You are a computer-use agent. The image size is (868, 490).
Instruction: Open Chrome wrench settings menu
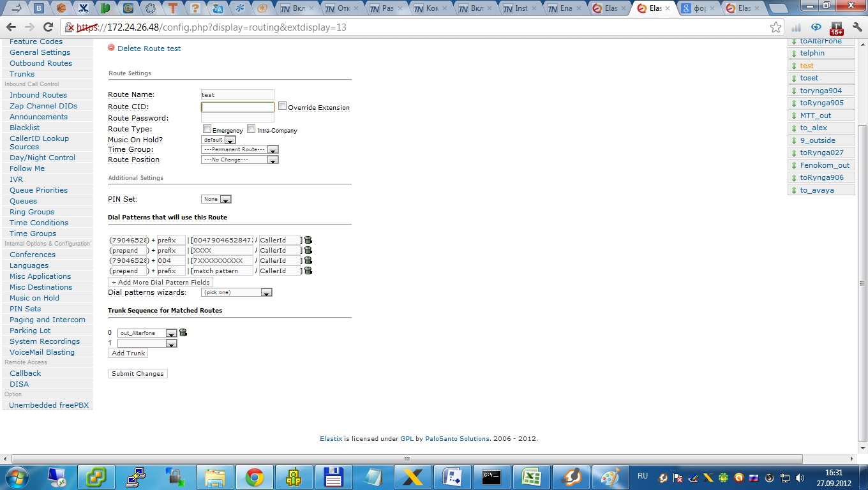pyautogui.click(x=857, y=27)
